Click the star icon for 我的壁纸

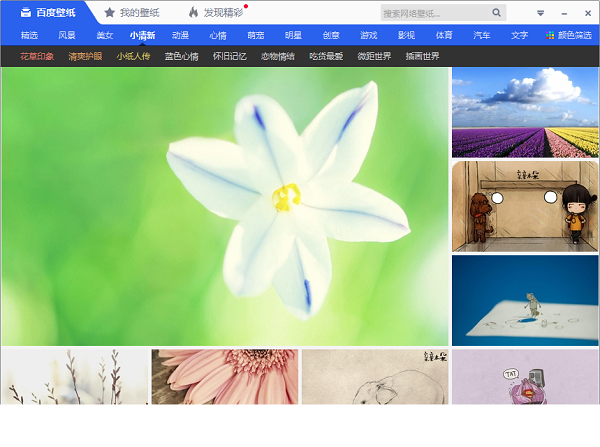tap(110, 13)
